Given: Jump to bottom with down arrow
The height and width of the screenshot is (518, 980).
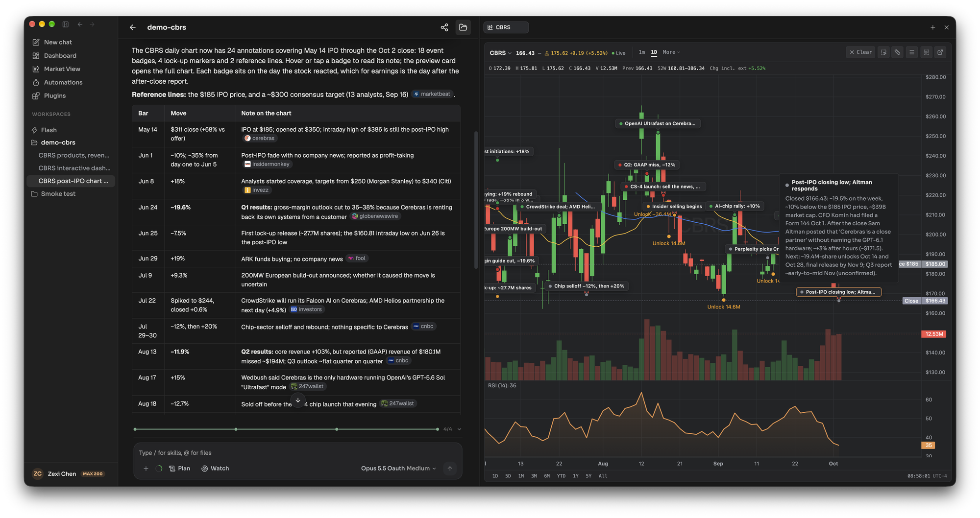Looking at the screenshot, I should [298, 400].
